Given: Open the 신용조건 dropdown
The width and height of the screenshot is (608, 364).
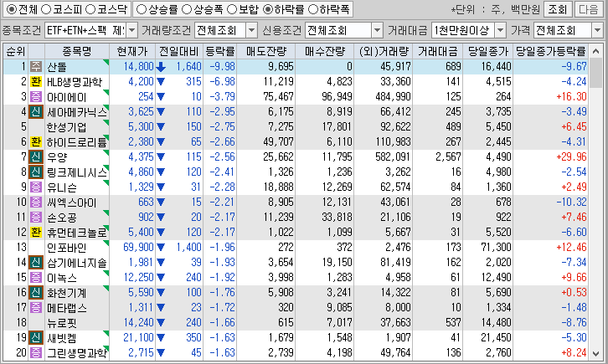Looking at the screenshot, I should coord(377,30).
